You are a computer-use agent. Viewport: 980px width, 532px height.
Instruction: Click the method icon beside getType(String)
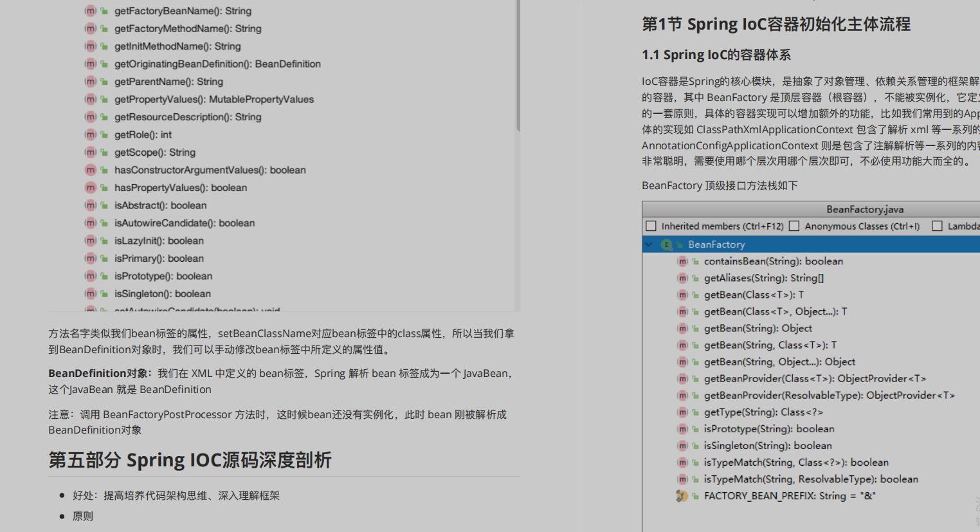[682, 412]
